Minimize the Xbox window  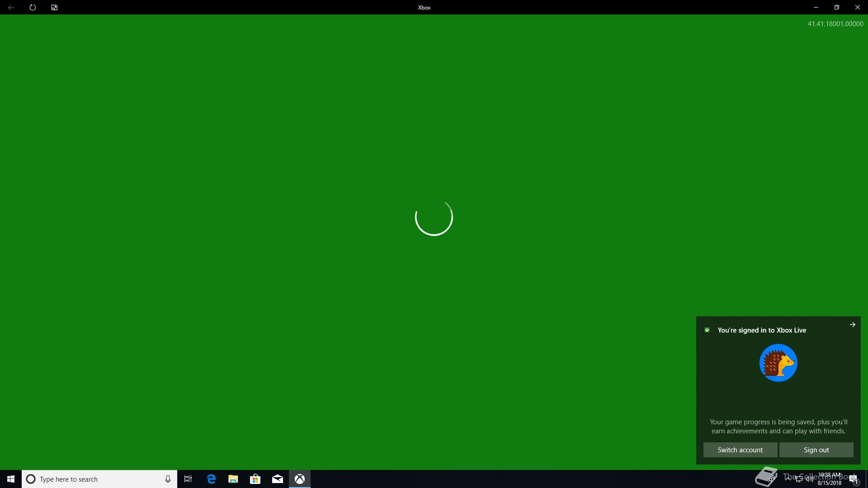point(816,7)
